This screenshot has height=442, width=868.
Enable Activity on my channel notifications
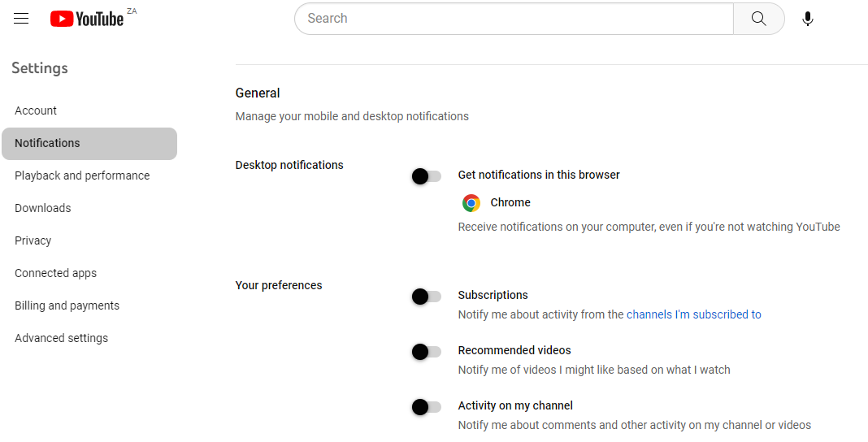coord(426,408)
